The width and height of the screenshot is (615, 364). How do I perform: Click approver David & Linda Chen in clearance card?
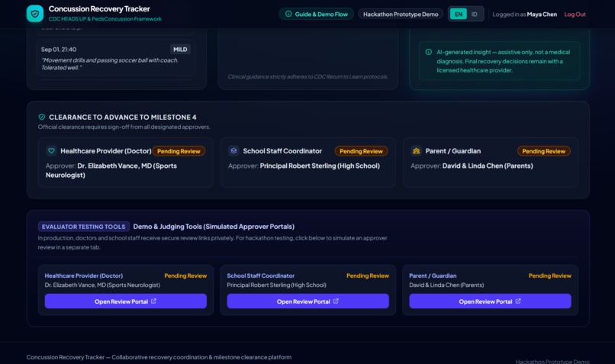(x=488, y=166)
